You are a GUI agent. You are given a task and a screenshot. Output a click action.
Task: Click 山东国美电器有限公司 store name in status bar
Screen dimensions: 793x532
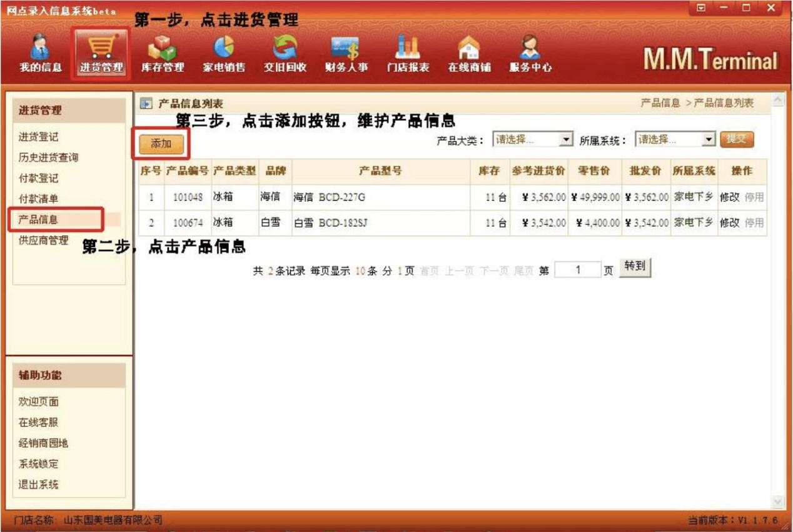pos(113,520)
